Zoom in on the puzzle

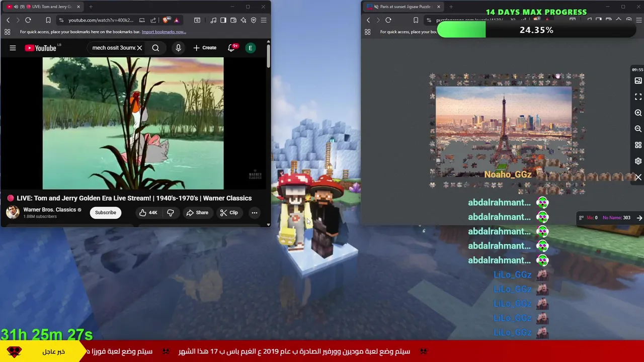click(x=638, y=113)
